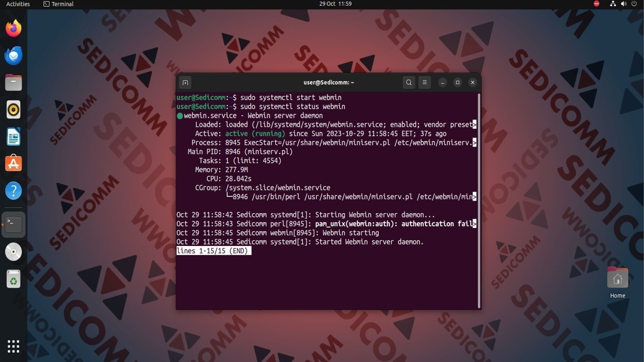Click the 'Main PID: 8946 (miniserv.pl)' line

point(240,152)
